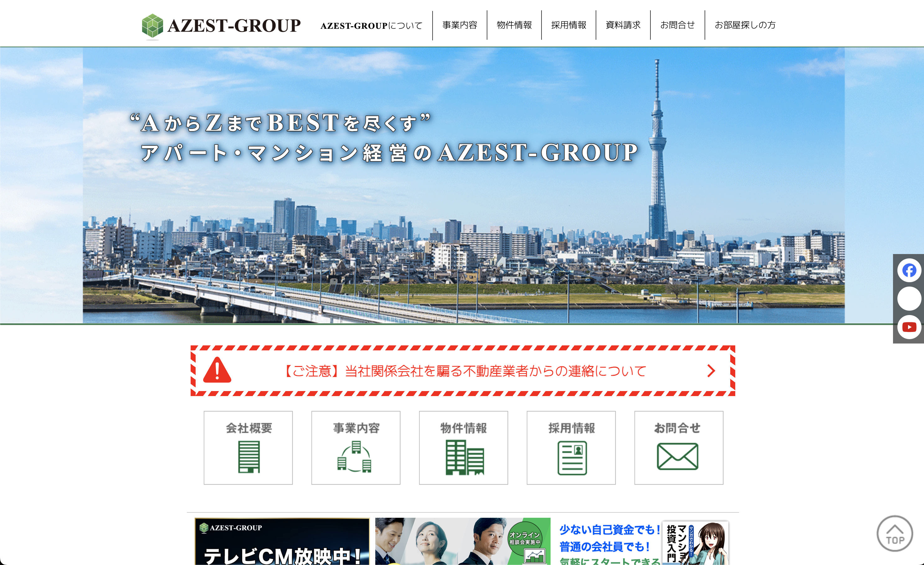Click the scroll-to-TOP circle button
The image size is (924, 565).
click(894, 533)
